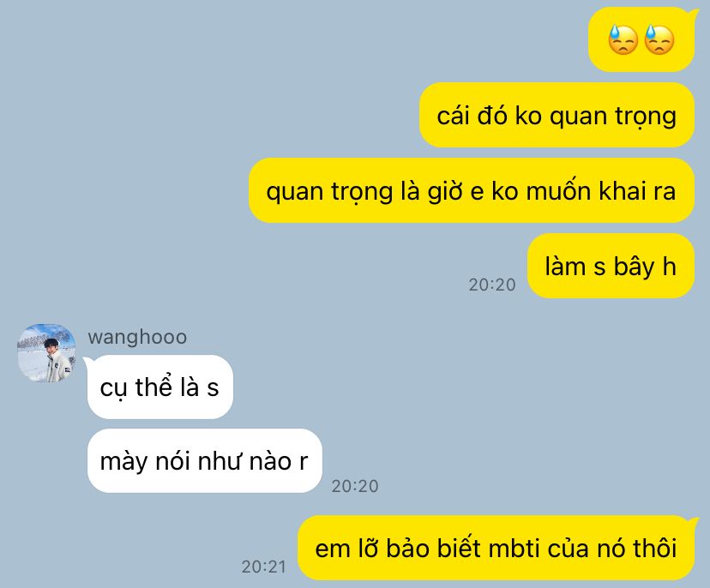Select message "quan trọng là giờ e ko muốn khai ra"
710x588 pixels.
472,190
